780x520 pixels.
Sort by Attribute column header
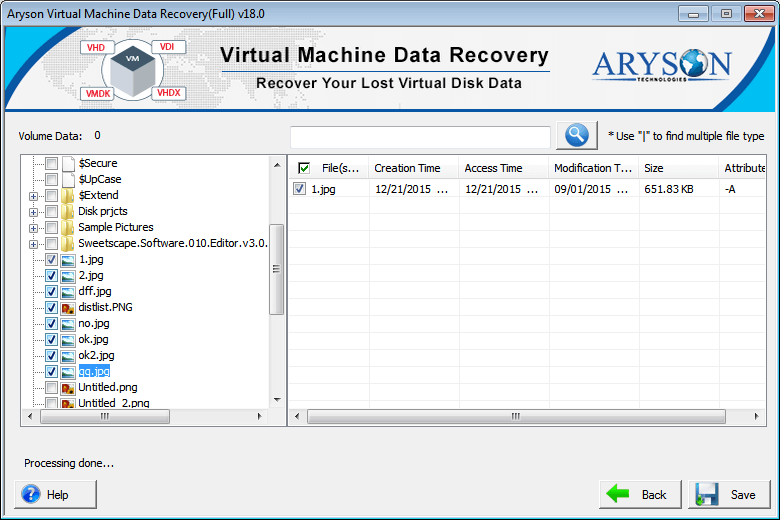point(742,168)
